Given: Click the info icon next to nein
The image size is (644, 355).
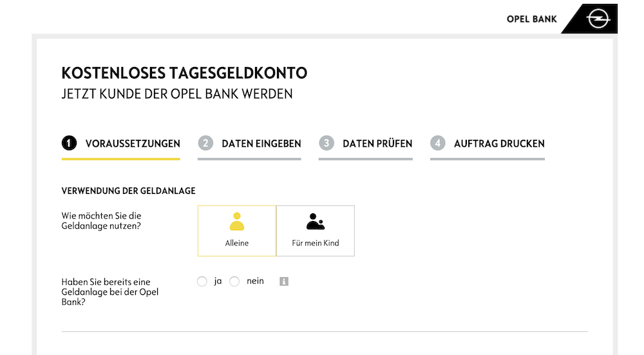Looking at the screenshot, I should [x=284, y=282].
